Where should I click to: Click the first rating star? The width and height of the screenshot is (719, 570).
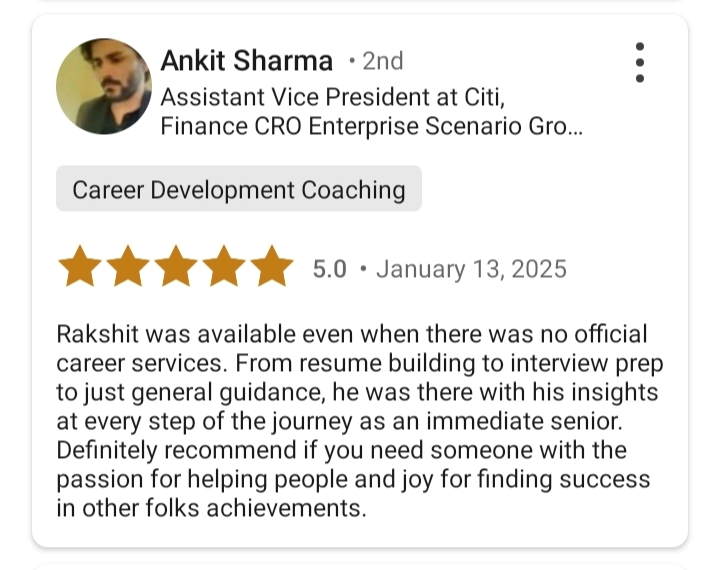80,268
